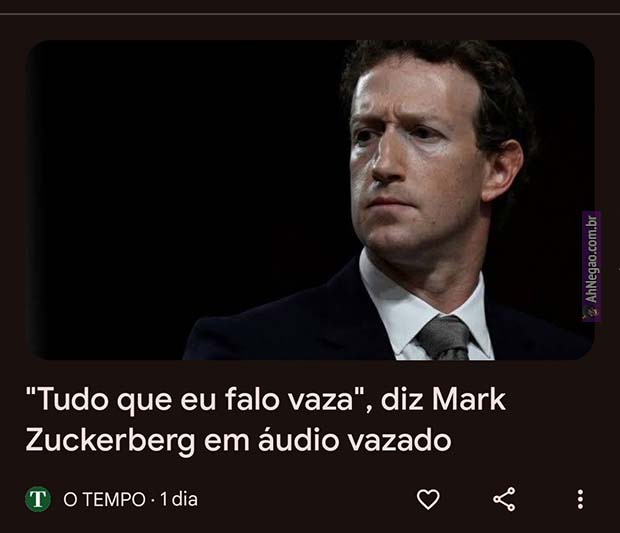Open the O TEMPO publisher name
The width and height of the screenshot is (620, 533).
(x=104, y=499)
